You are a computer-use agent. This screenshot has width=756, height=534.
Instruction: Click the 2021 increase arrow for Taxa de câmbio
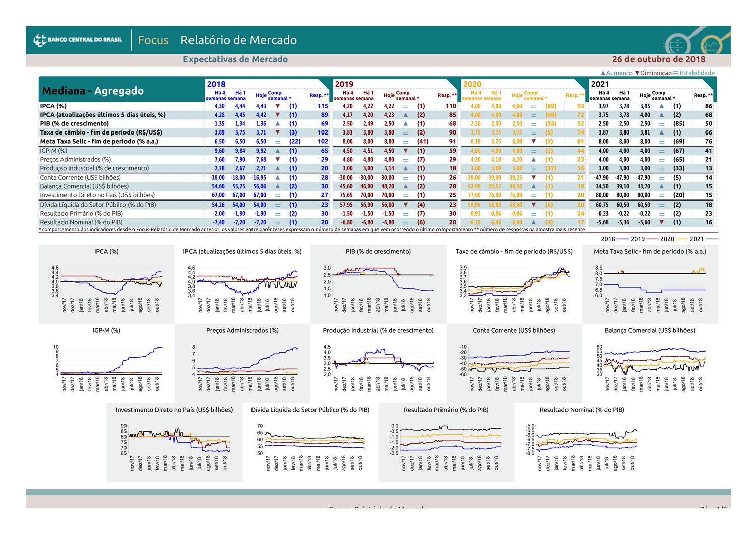661,132
